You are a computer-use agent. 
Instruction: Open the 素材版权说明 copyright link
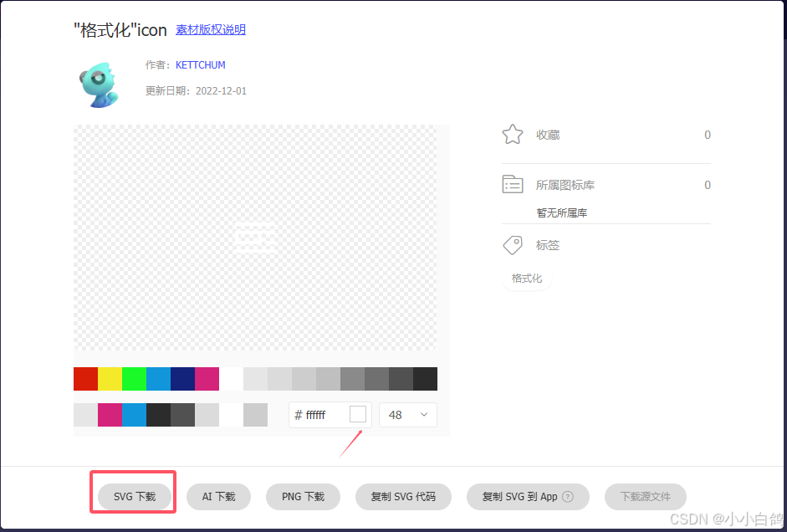tap(211, 29)
